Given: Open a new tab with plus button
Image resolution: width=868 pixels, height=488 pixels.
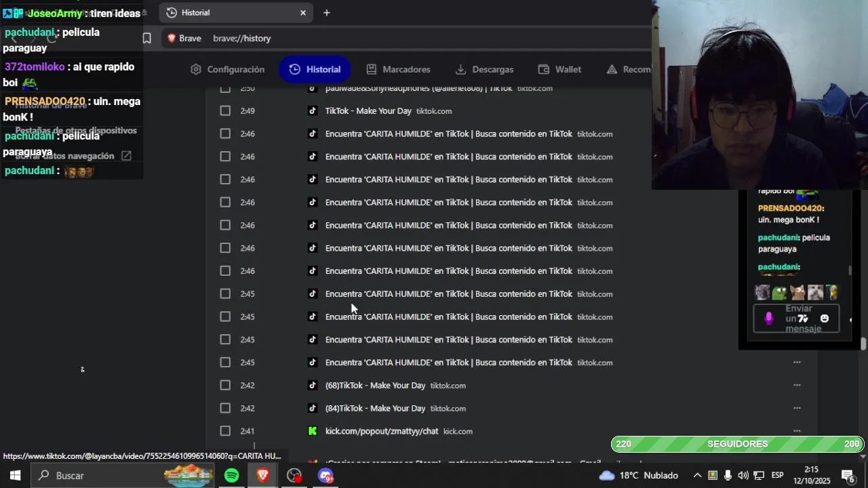Looking at the screenshot, I should 327,13.
